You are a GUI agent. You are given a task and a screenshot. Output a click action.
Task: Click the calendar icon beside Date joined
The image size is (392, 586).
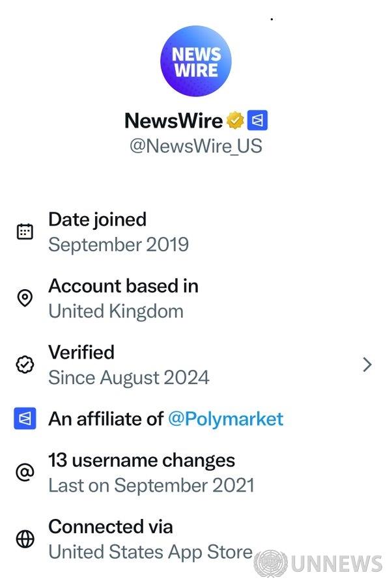25,232
